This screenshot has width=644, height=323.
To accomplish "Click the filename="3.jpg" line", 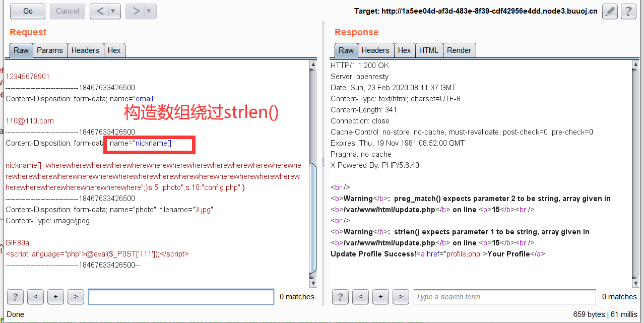I will 109,210.
